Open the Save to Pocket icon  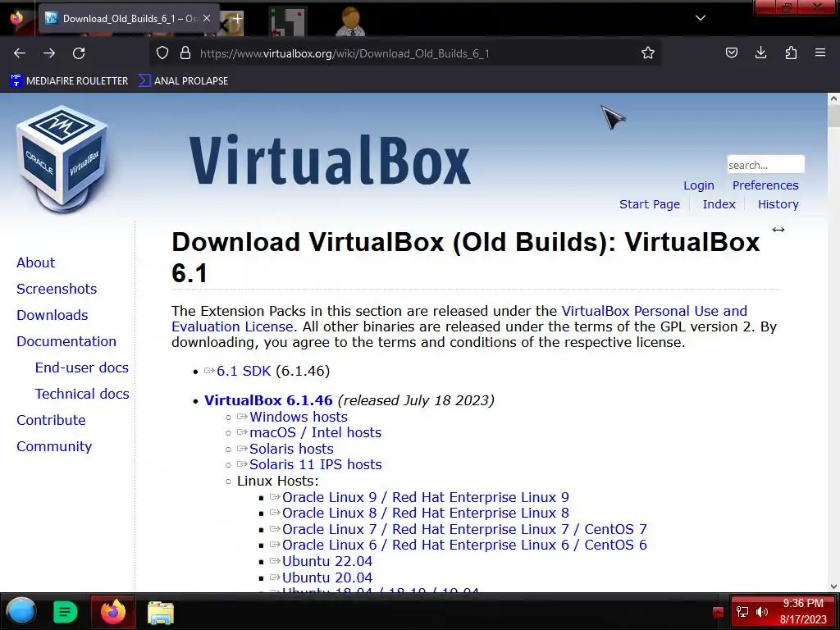tap(731, 53)
